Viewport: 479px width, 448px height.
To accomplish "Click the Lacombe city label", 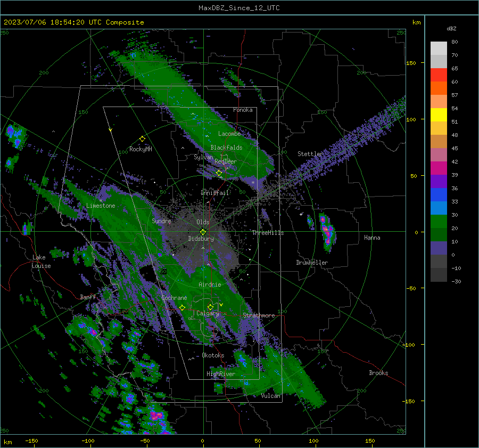I will coord(229,134).
